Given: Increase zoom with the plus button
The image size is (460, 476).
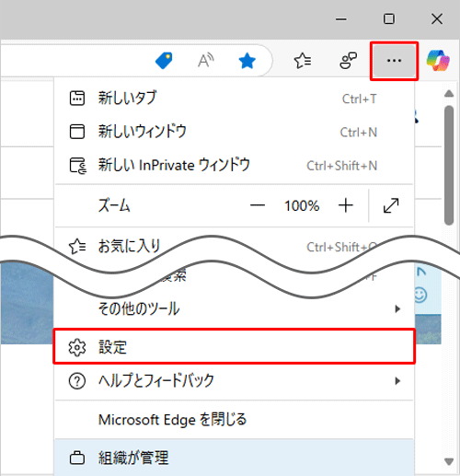Looking at the screenshot, I should tap(346, 205).
